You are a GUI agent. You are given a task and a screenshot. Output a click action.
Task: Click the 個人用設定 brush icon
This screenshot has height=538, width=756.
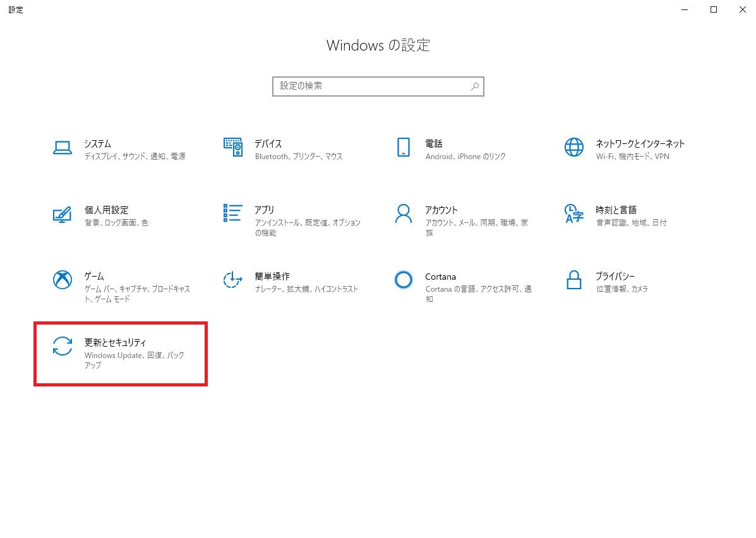click(62, 215)
